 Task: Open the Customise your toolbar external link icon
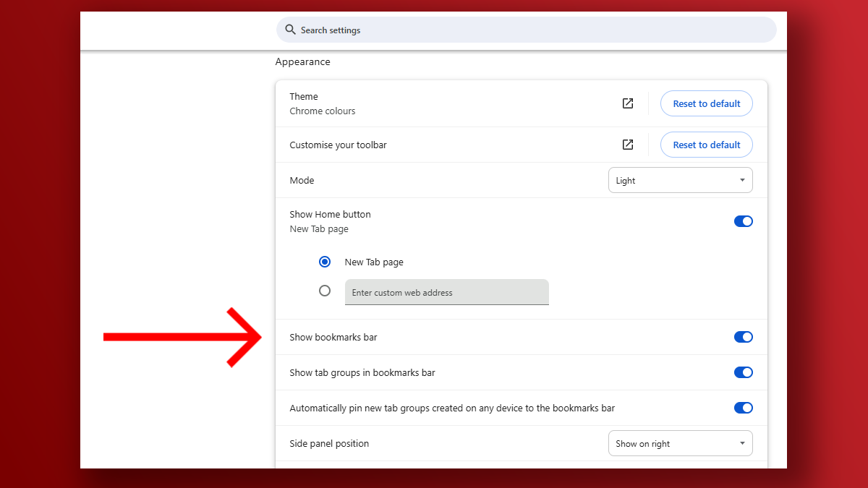(x=627, y=145)
